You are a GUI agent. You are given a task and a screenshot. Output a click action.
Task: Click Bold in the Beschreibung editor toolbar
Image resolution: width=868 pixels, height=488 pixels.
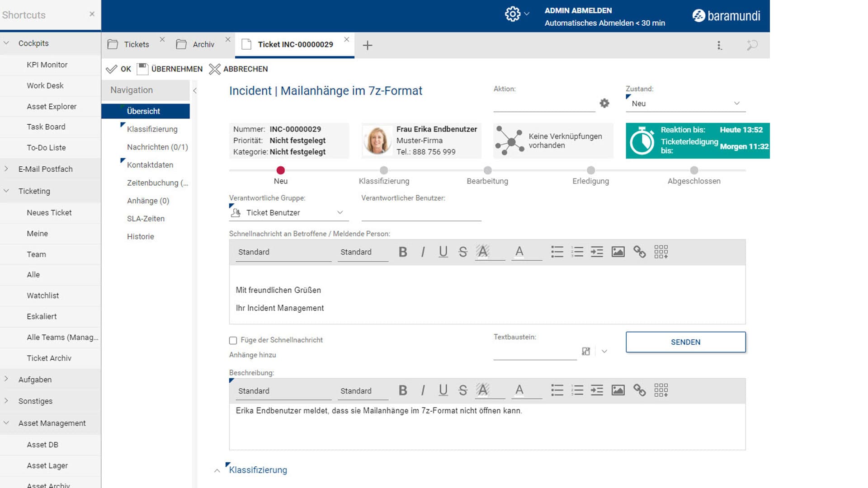click(403, 390)
